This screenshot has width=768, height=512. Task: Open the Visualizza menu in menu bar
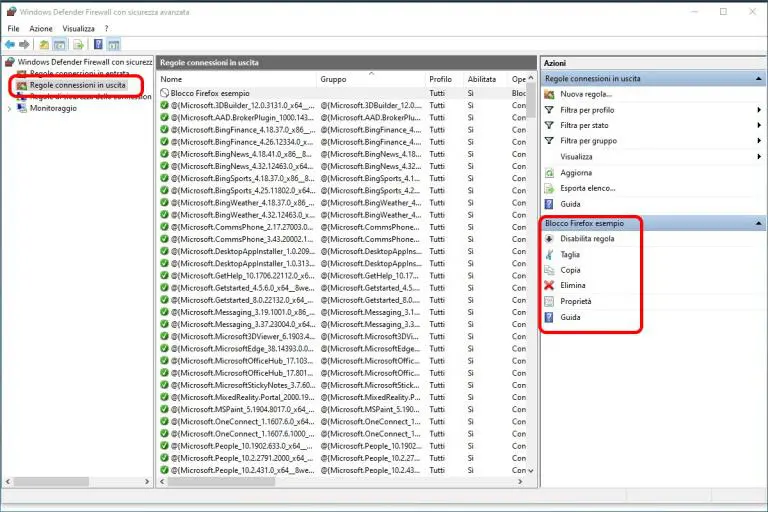pyautogui.click(x=78, y=28)
